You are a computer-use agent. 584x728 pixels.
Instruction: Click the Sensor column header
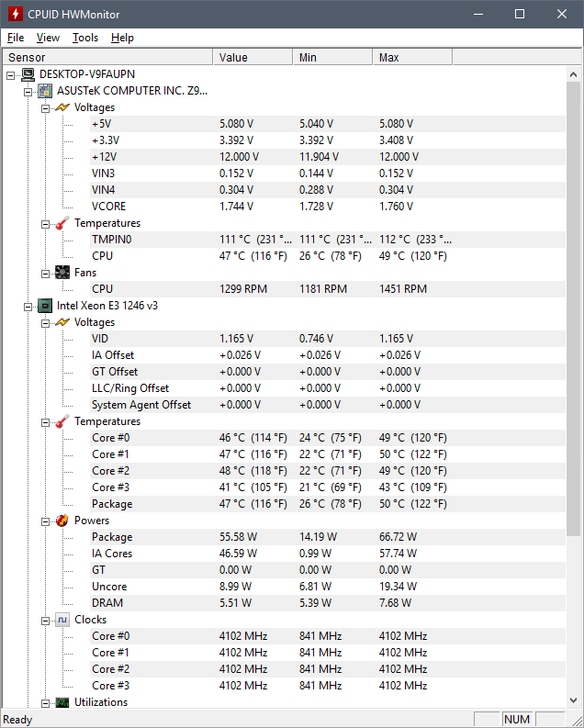107,58
